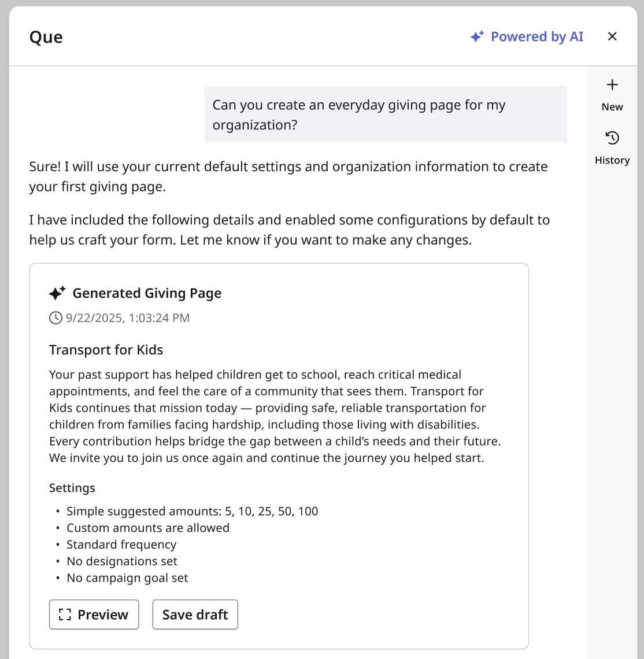Image resolution: width=644 pixels, height=659 pixels.
Task: Click the 9/22/2025 timestamp text
Action: [x=127, y=318]
